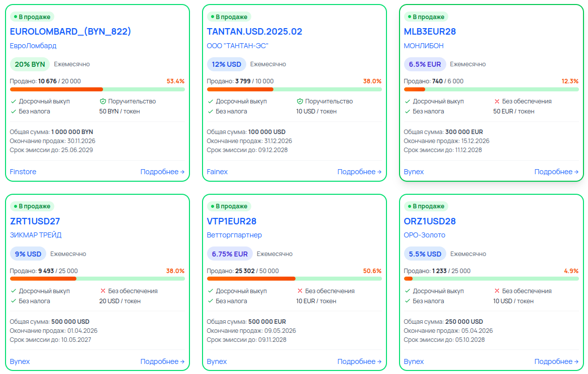Click 'В продаже' status badge on the ZRT1USD27 card

(x=32, y=206)
